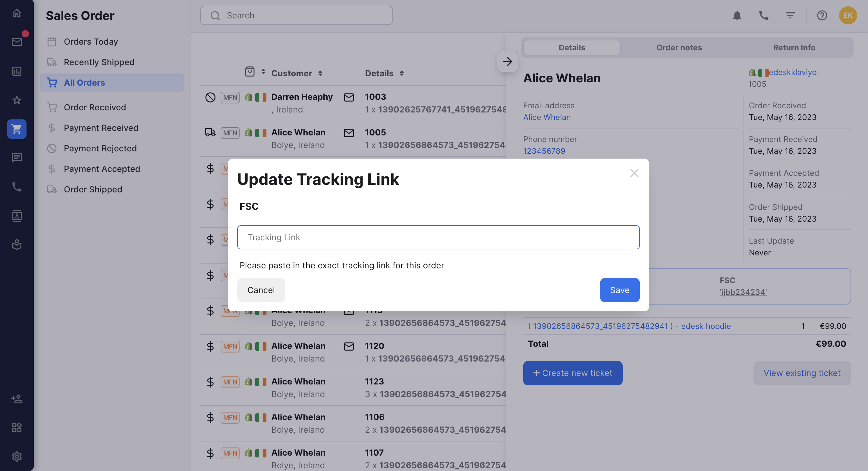Select the Return Info tab

coord(794,48)
